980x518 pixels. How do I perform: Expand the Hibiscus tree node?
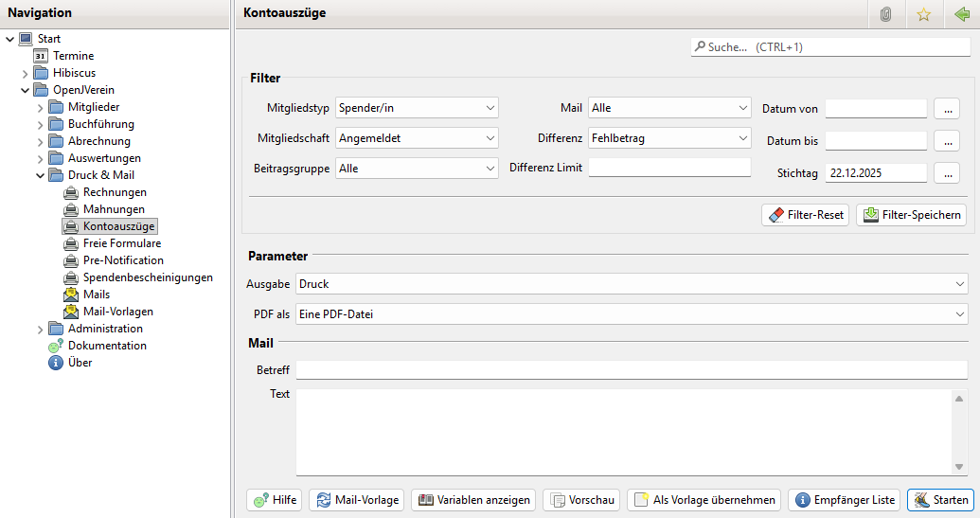tap(26, 73)
